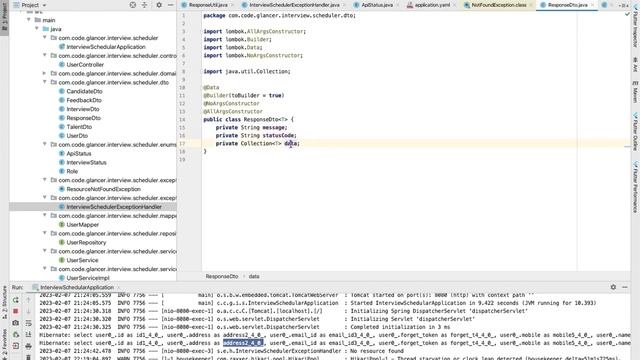Click the down stack trace arrow
640x360 pixels.
click(29, 311)
